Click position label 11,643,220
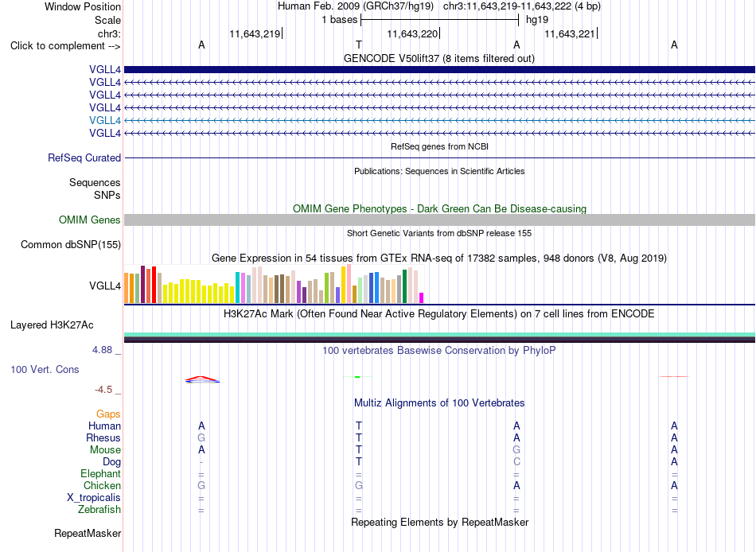 (x=412, y=33)
